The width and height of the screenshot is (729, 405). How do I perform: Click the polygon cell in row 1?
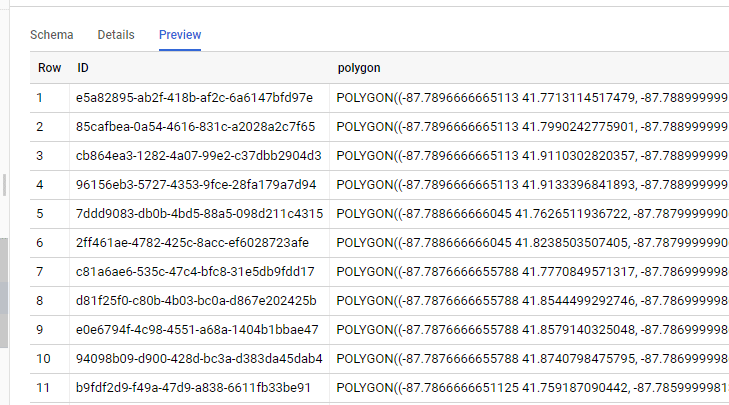(x=532, y=98)
